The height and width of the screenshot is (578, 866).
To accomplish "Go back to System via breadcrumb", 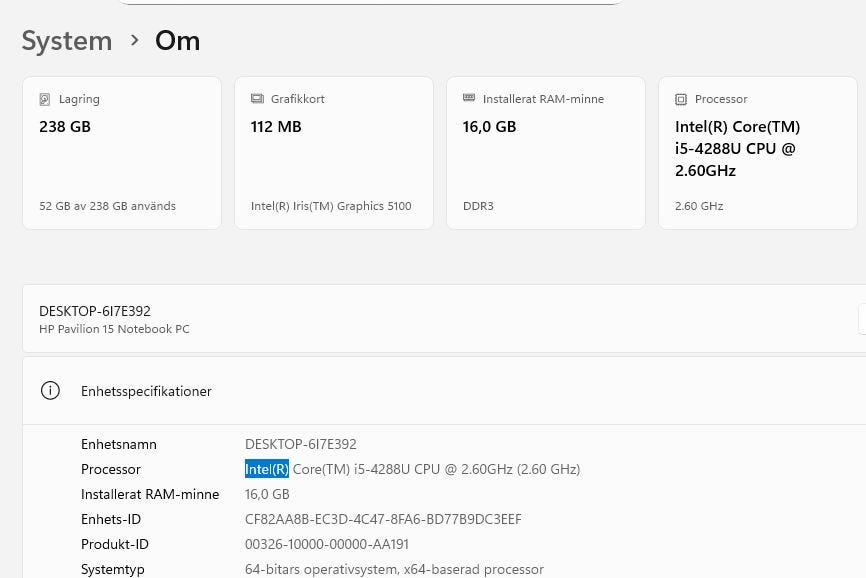I will 67,41.
